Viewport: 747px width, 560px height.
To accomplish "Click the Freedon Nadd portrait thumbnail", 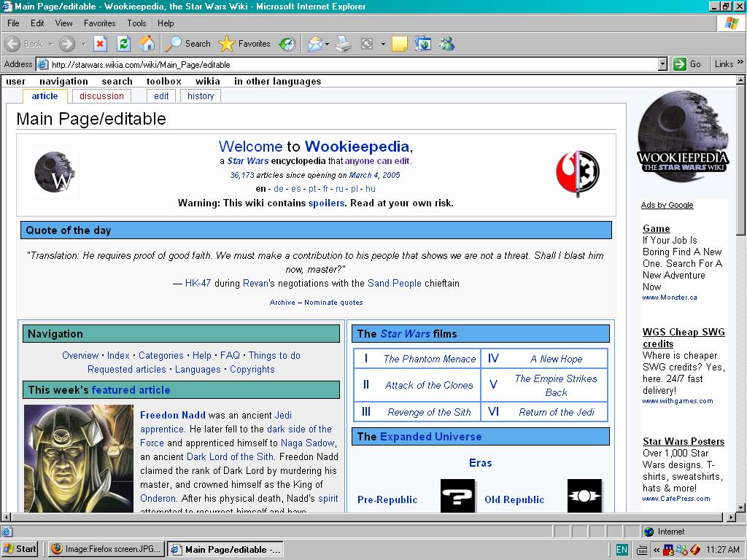I will pos(79,459).
